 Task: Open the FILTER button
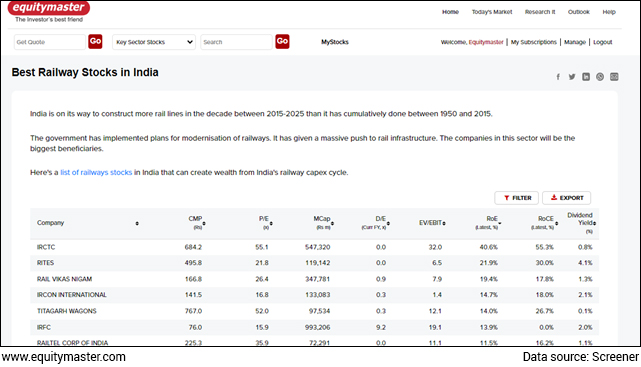[x=517, y=198]
